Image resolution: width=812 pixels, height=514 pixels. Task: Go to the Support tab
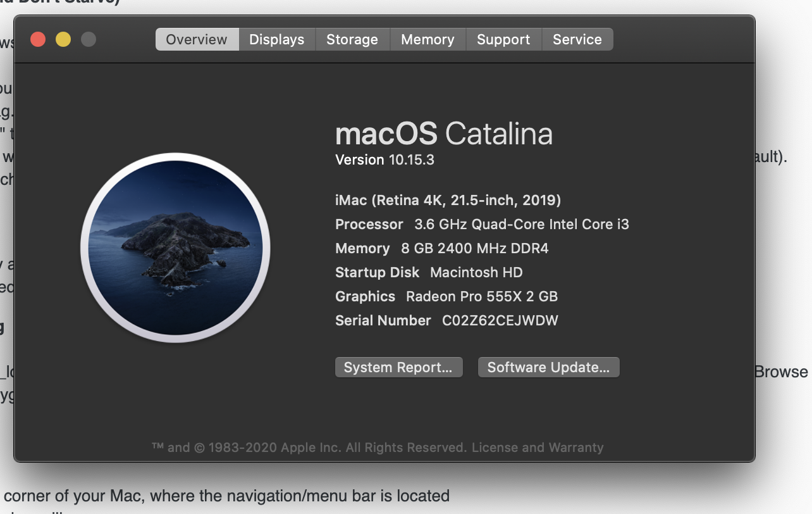pyautogui.click(x=503, y=39)
